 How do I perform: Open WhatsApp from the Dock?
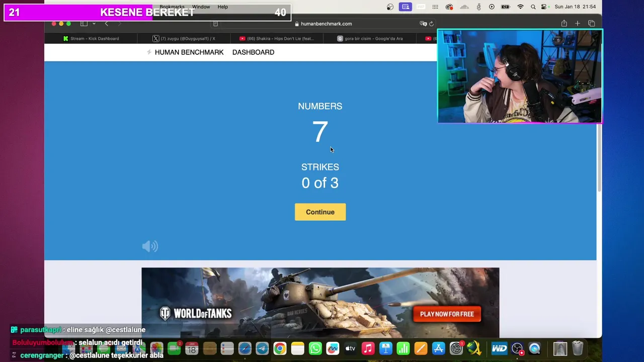[315, 348]
